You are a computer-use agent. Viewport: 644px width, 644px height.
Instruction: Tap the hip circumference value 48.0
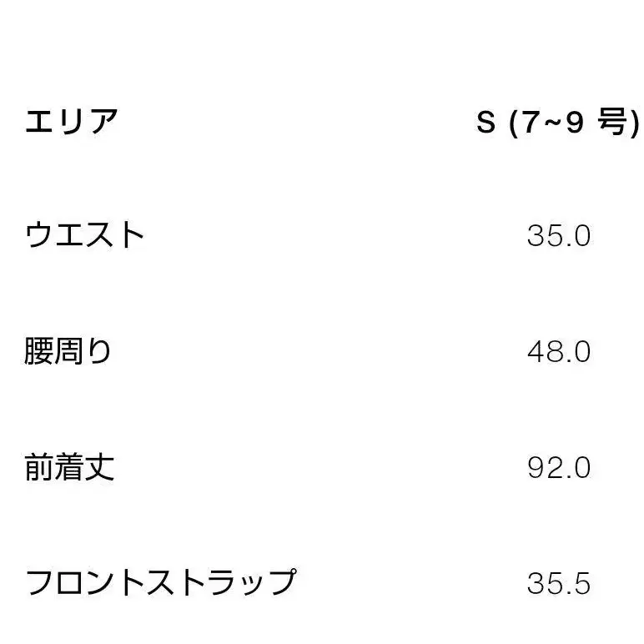click(558, 351)
